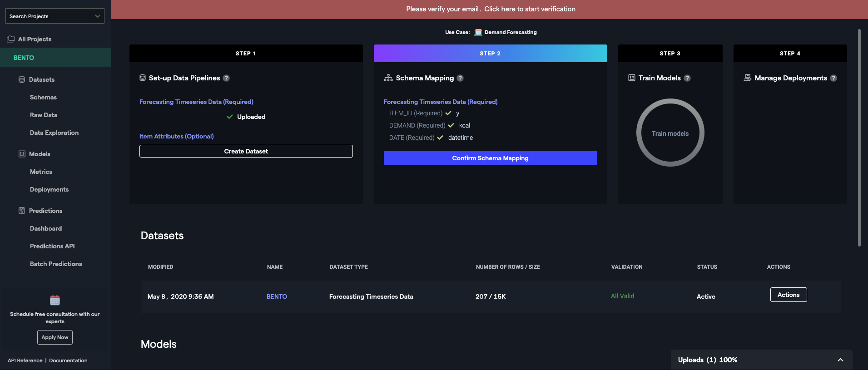Click Apply Now for consultation
Viewport: 868px width, 370px height.
tap(55, 337)
